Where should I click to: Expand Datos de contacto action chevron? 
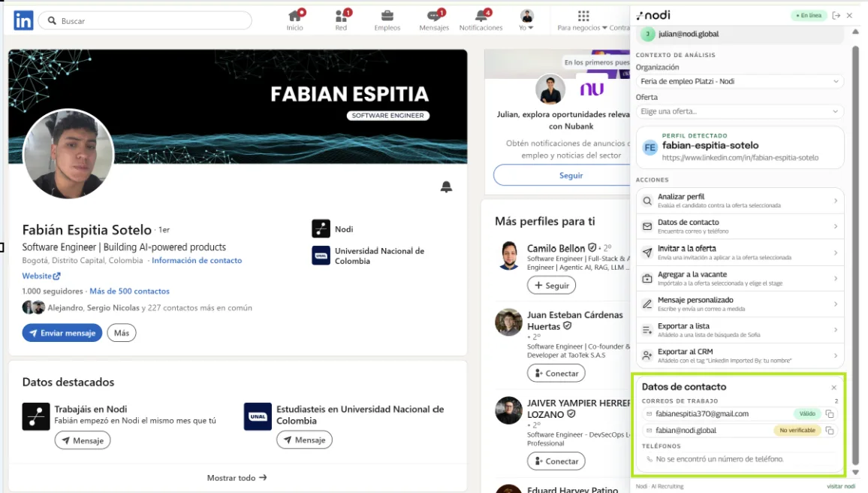point(836,226)
